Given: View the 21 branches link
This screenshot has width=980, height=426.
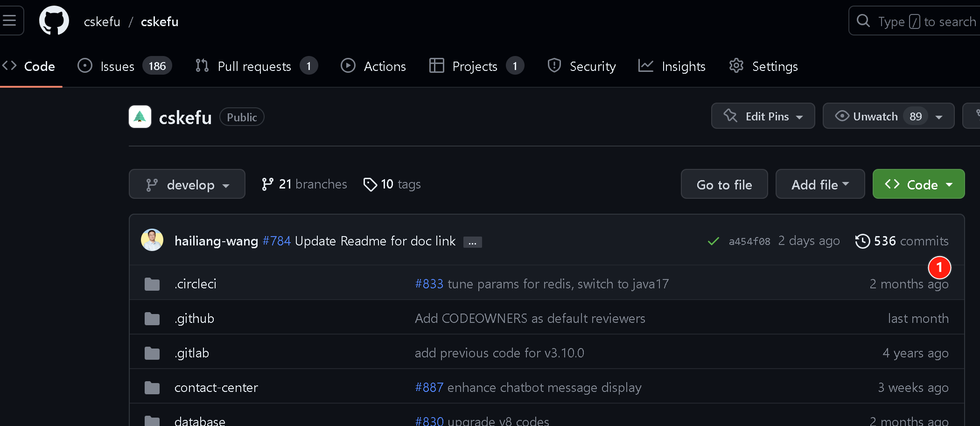Looking at the screenshot, I should (x=304, y=184).
